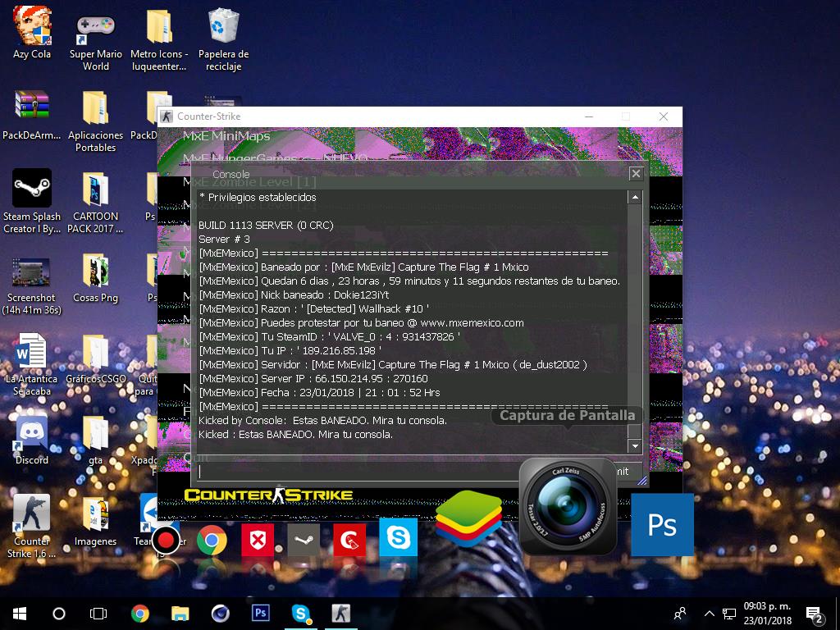Open the Cosas Png folder
The width and height of the screenshot is (840, 630).
[x=95, y=279]
